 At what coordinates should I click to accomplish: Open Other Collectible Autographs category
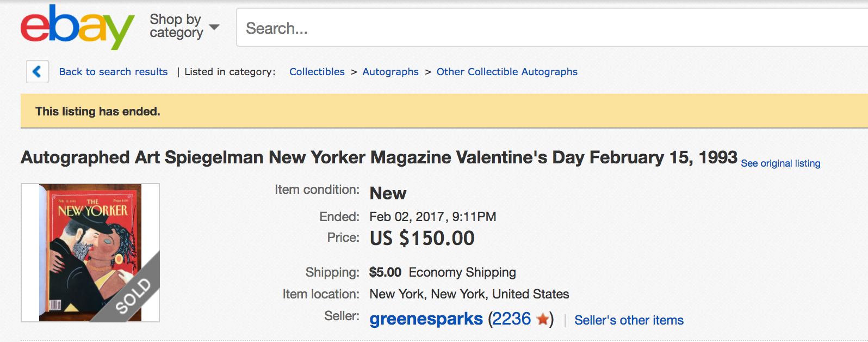(507, 72)
